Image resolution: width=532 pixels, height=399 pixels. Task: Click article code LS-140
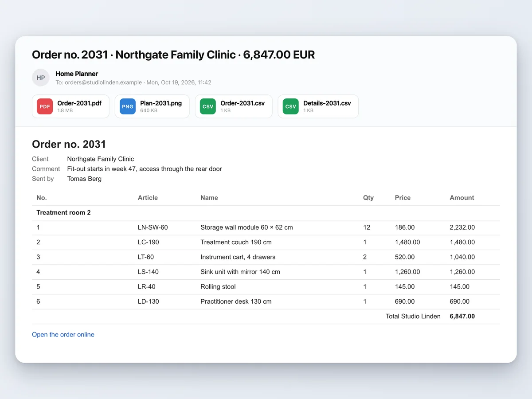148,272
